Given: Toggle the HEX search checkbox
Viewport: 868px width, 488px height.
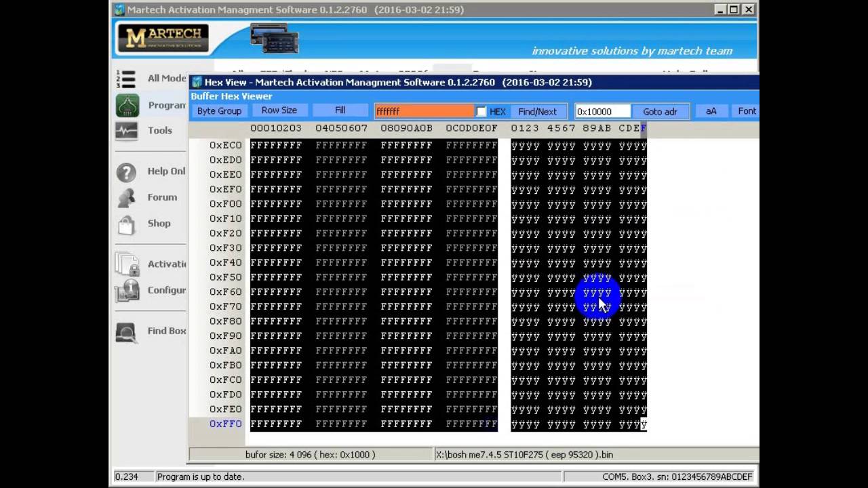Looking at the screenshot, I should 481,111.
